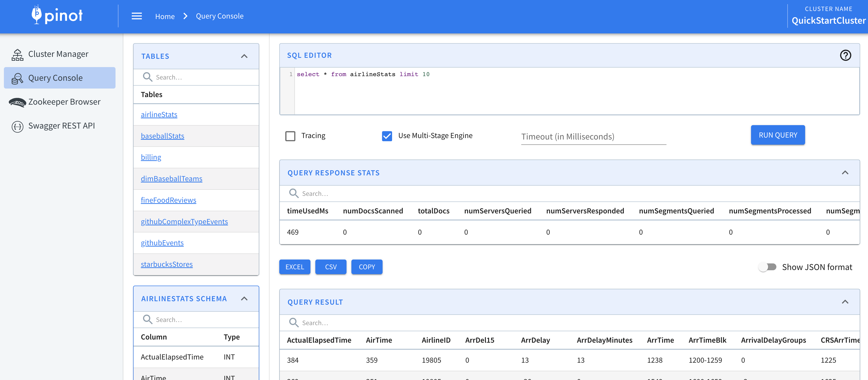Navigate to Home via breadcrumb
This screenshot has width=868, height=380.
click(165, 16)
